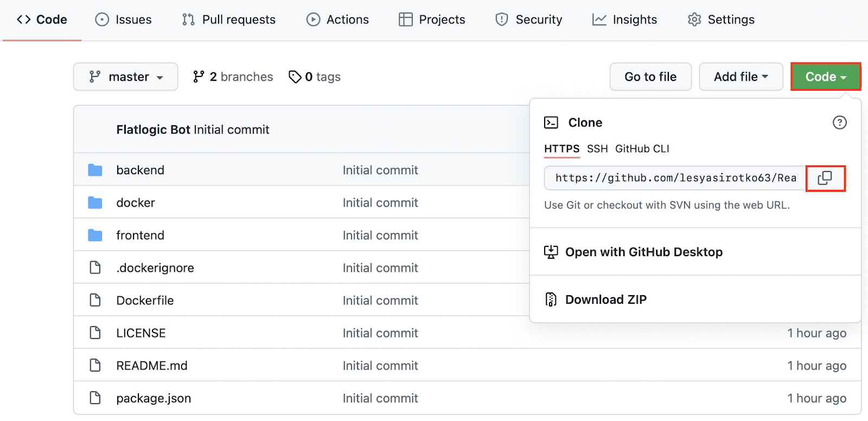Click the Settings gear icon

(694, 20)
